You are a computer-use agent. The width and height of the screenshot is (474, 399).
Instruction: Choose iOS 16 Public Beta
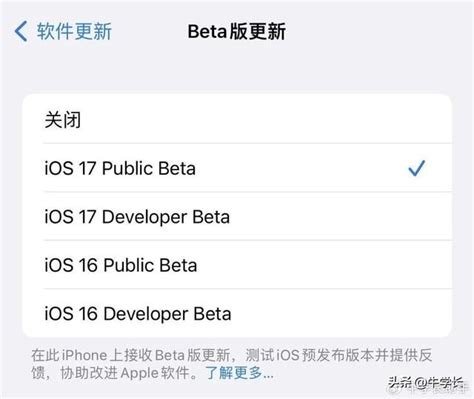(x=237, y=265)
